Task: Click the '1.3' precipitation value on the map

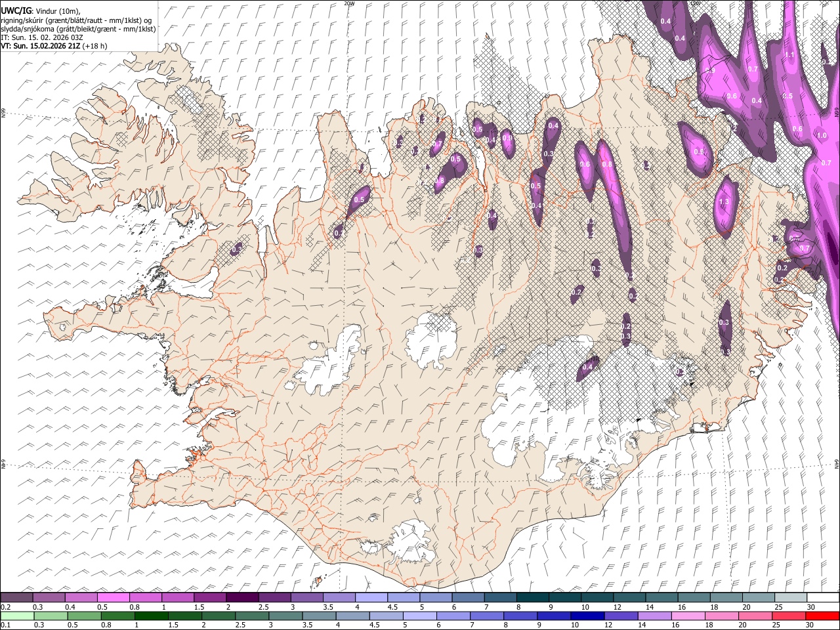Action: pyautogui.click(x=724, y=202)
